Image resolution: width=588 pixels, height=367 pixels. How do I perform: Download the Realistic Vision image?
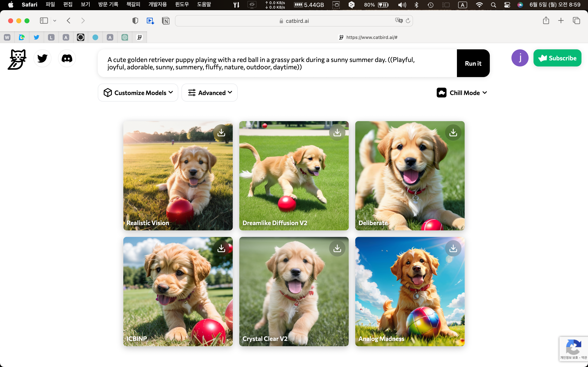pyautogui.click(x=221, y=133)
